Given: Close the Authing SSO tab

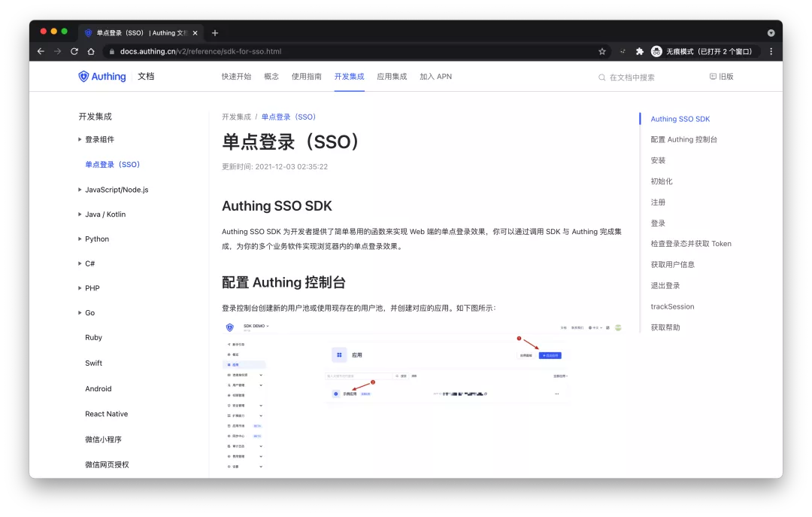Looking at the screenshot, I should (x=195, y=33).
